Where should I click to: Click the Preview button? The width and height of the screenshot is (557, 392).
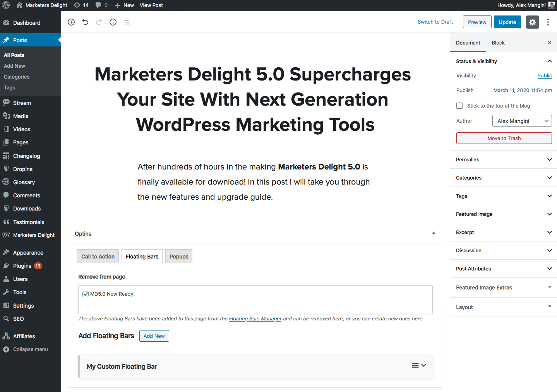tap(477, 22)
